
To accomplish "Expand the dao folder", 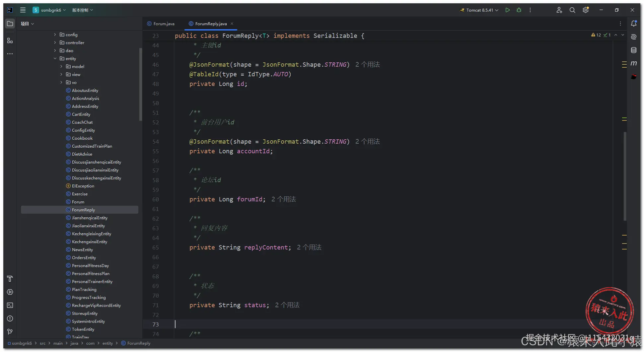I will coord(55,50).
